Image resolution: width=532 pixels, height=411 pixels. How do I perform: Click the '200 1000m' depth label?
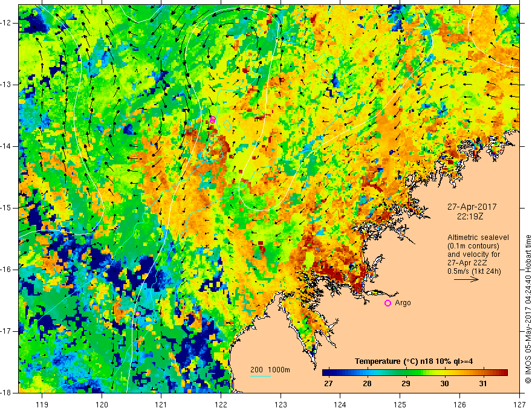[270, 370]
